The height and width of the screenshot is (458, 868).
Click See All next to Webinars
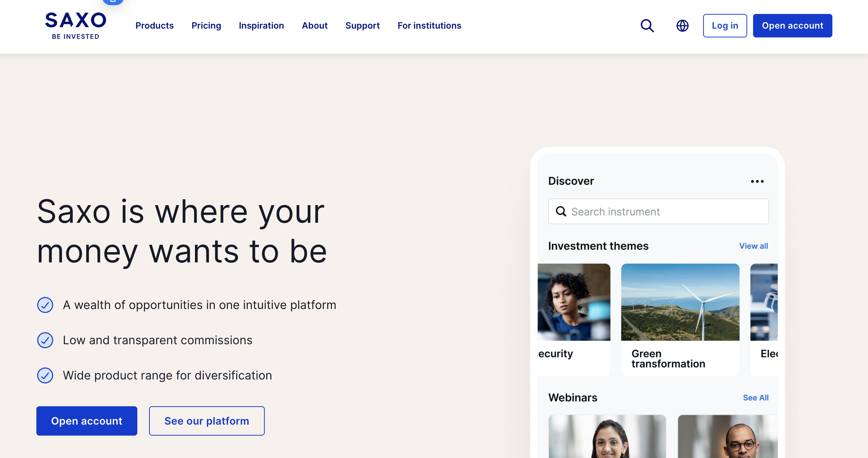click(x=756, y=397)
